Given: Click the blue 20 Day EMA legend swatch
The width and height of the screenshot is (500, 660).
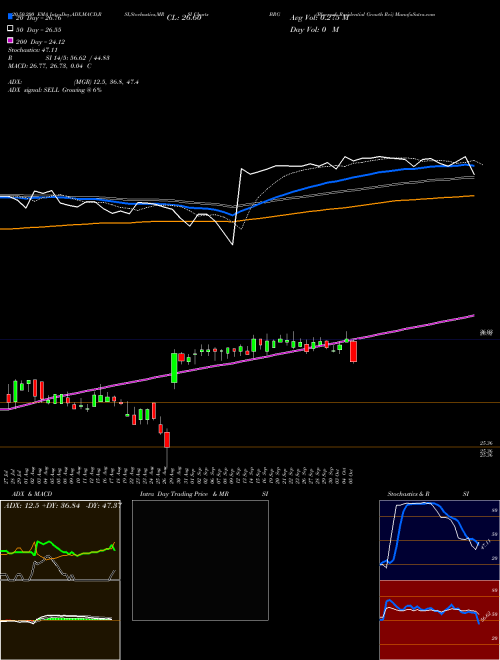Looking at the screenshot, I should (x=10, y=17).
